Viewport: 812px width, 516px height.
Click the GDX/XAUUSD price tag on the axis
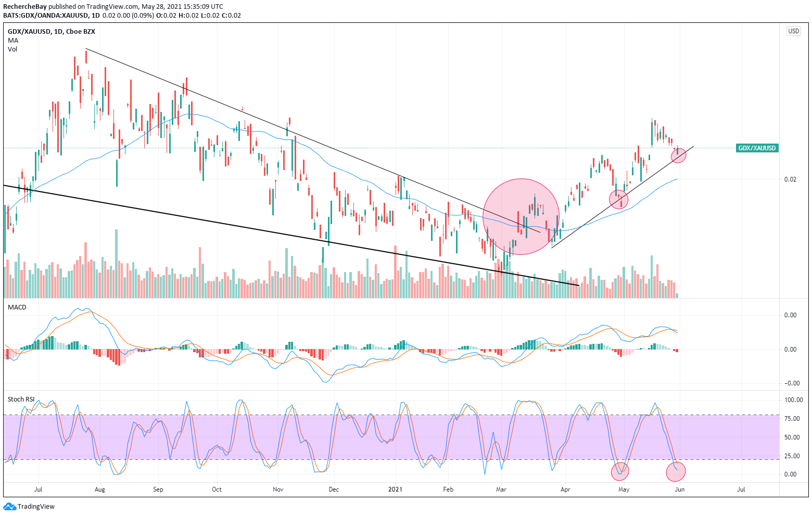[x=757, y=148]
